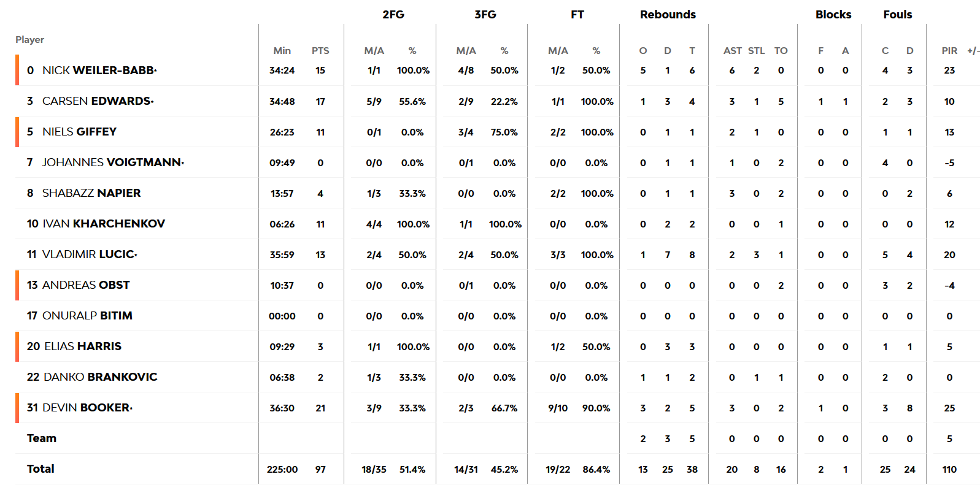Select Vladimir Lucic in the table
This screenshot has height=485, width=980.
coord(89,254)
